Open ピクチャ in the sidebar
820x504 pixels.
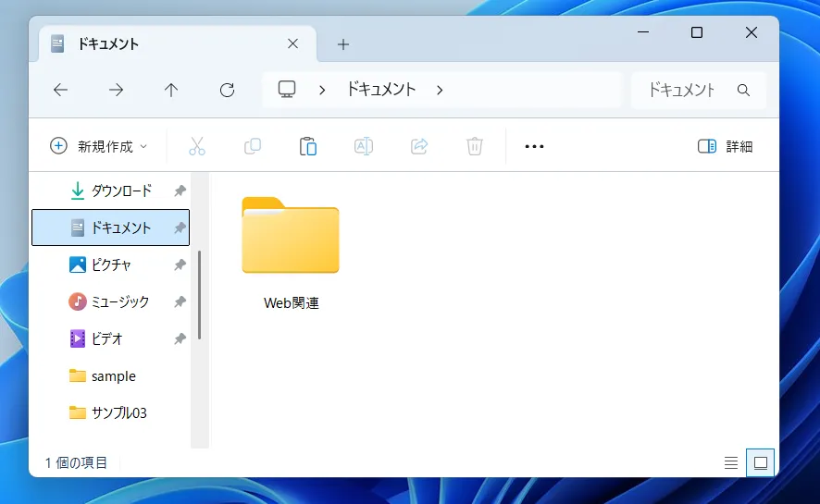click(110, 264)
